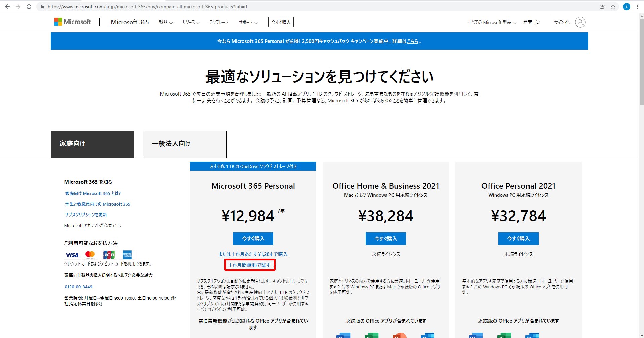Open the Chrome profile avatar
644x338 pixels.
click(x=627, y=7)
